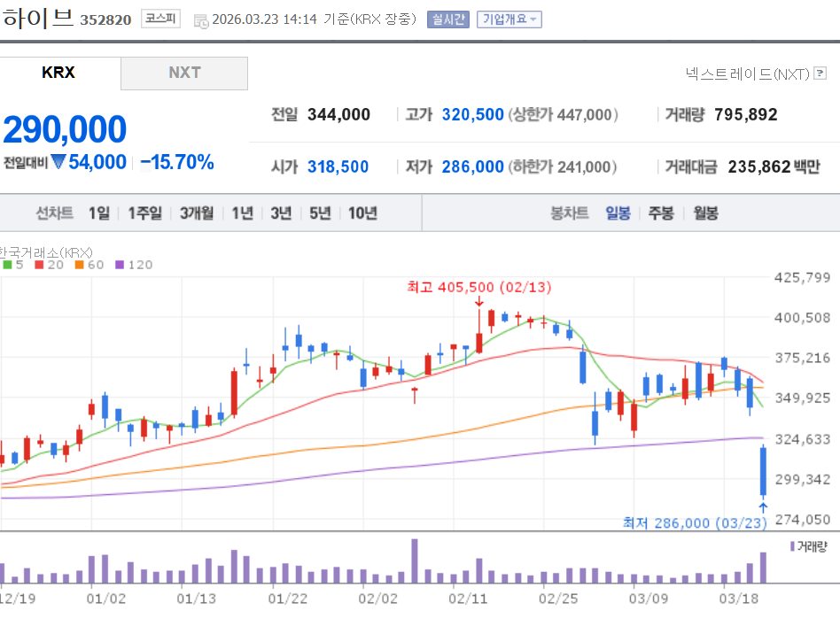Click the 전일 value 344,000
840x626 pixels.
[338, 114]
